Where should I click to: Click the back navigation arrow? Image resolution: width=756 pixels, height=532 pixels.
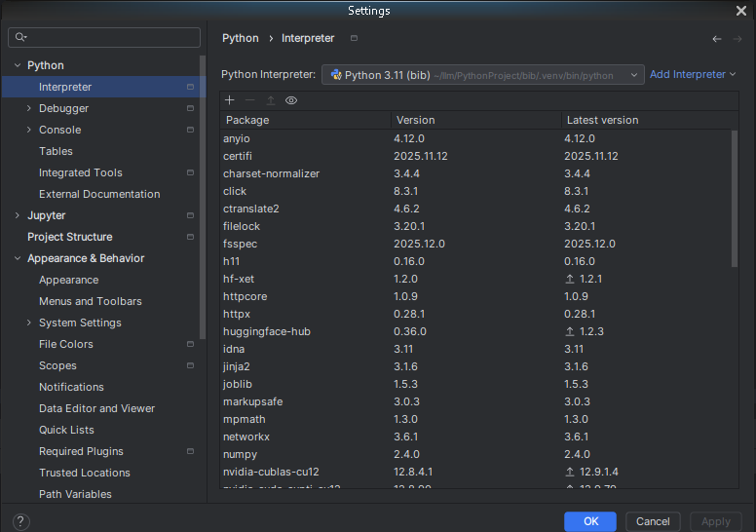(x=717, y=39)
